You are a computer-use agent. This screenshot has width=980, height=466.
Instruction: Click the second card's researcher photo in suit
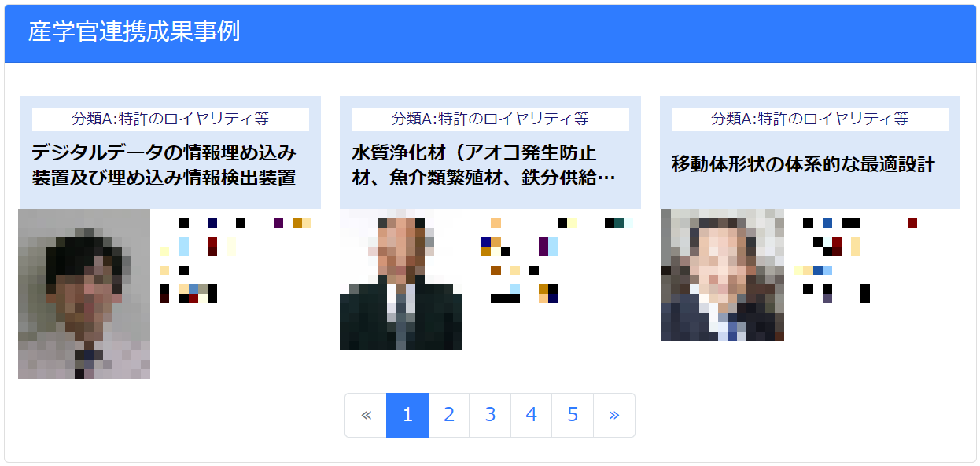pyautogui.click(x=401, y=280)
